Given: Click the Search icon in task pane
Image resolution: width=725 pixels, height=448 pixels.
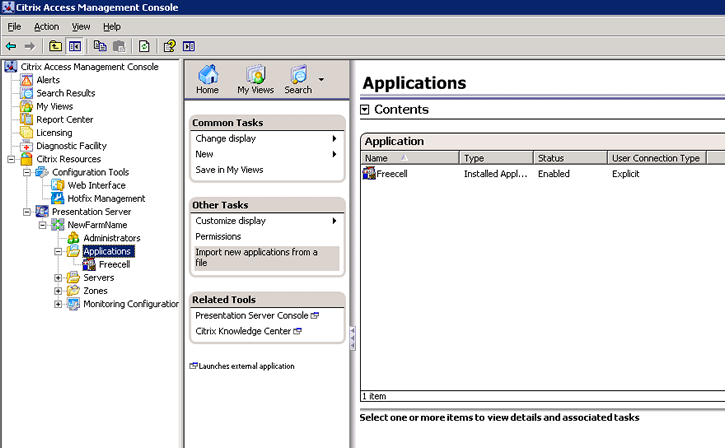Looking at the screenshot, I should (298, 80).
